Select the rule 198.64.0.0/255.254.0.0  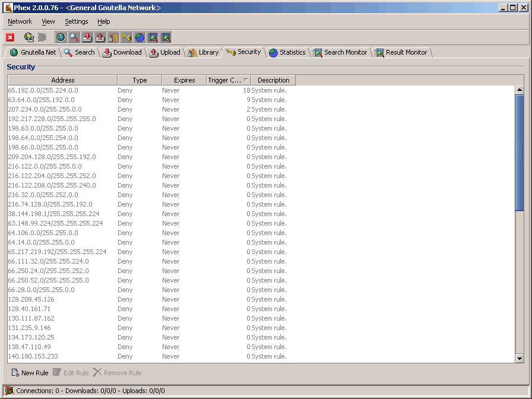(151, 138)
